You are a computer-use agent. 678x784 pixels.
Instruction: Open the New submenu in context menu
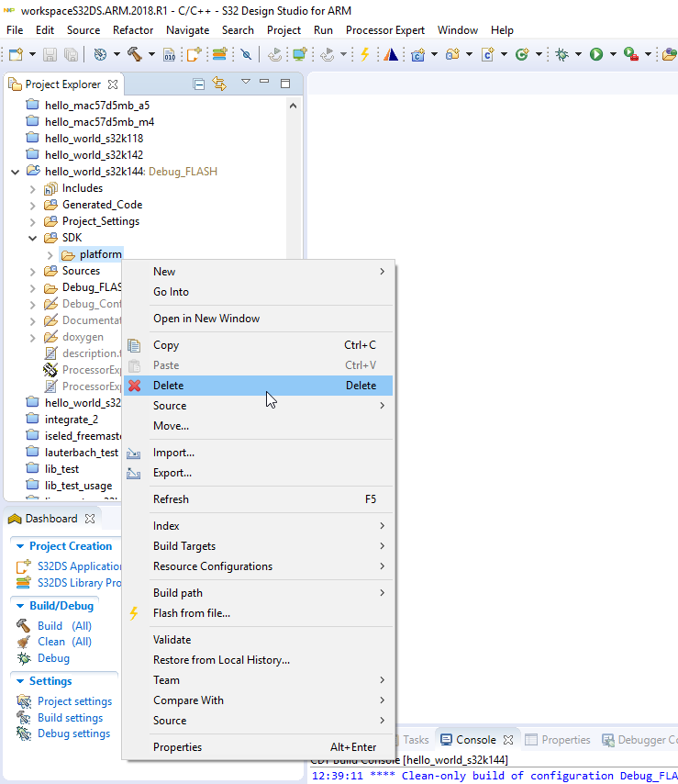(259, 272)
